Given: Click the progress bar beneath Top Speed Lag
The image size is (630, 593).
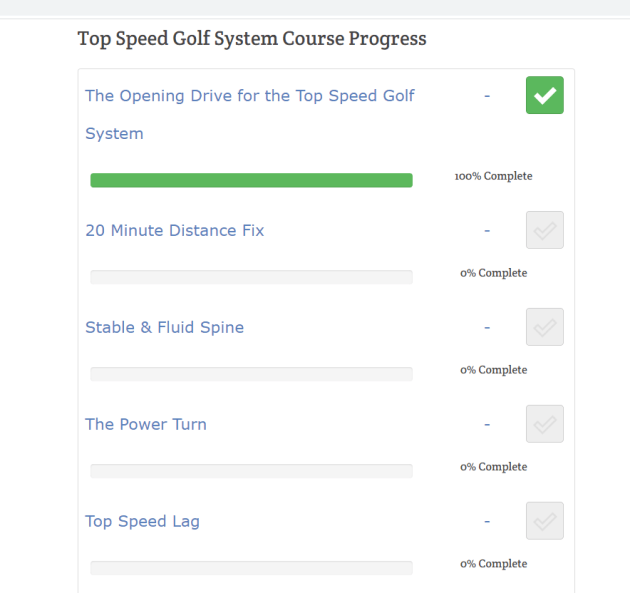Looking at the screenshot, I should pos(251,568).
